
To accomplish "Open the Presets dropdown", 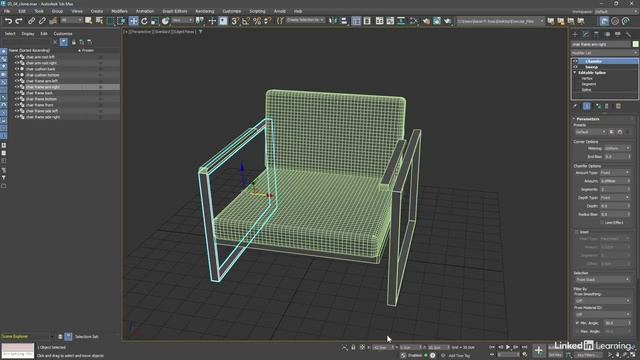I will (x=591, y=132).
